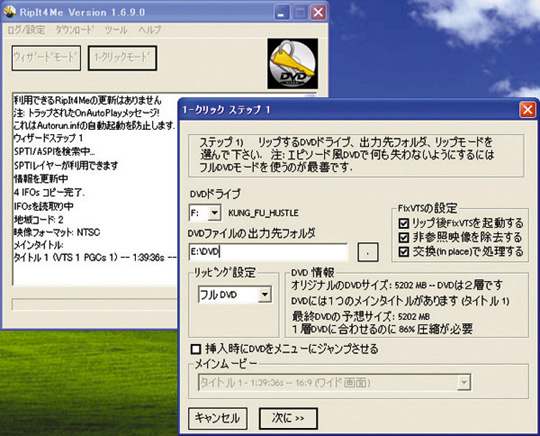Enable 挿入時にDVDをメニューにジャンプさせる checkbox
This screenshot has width=540, height=436.
point(196,349)
